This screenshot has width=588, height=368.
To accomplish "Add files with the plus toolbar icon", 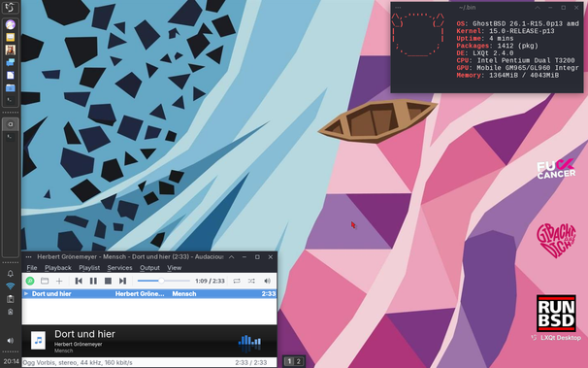I will [x=59, y=281].
